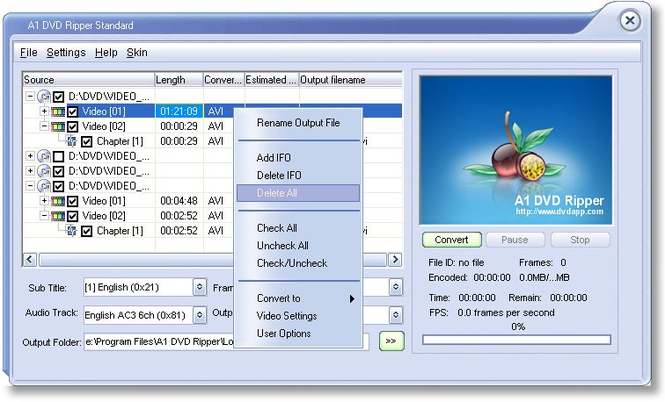Open the dropdown right of the Outp label

click(396, 315)
